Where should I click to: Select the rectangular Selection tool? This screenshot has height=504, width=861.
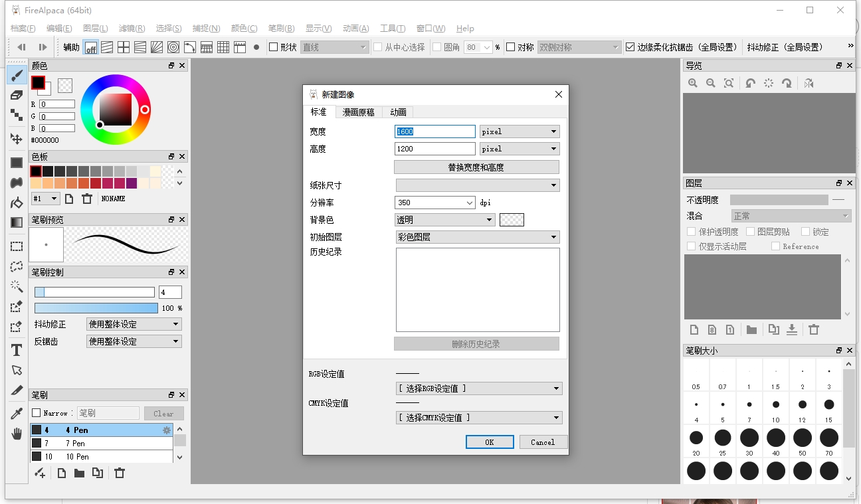[17, 246]
